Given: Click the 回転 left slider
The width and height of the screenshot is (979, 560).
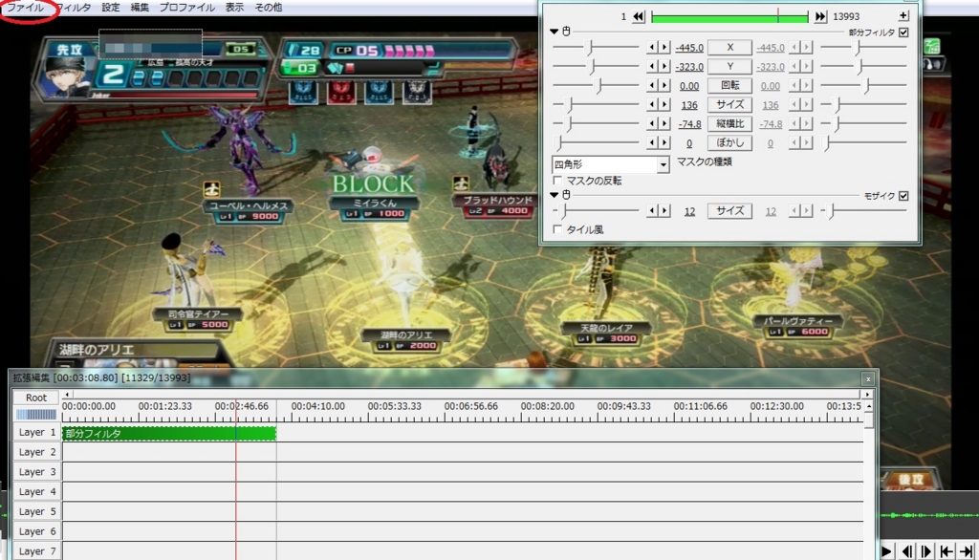Looking at the screenshot, I should click(596, 86).
